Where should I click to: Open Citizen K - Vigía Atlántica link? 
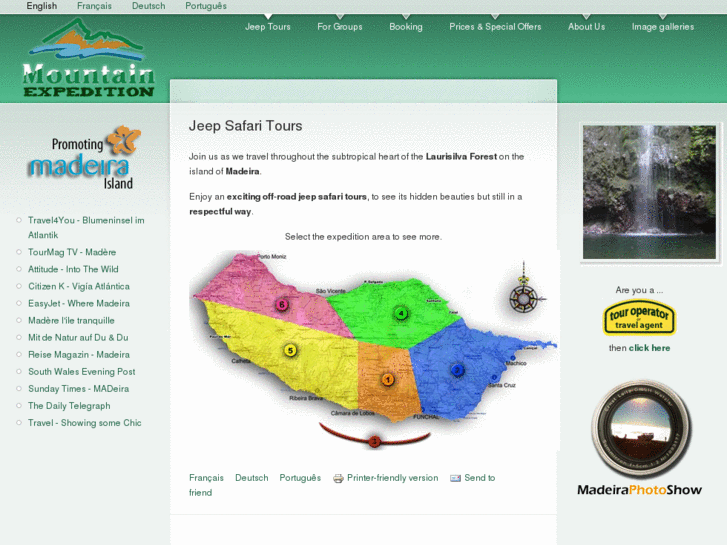point(79,287)
